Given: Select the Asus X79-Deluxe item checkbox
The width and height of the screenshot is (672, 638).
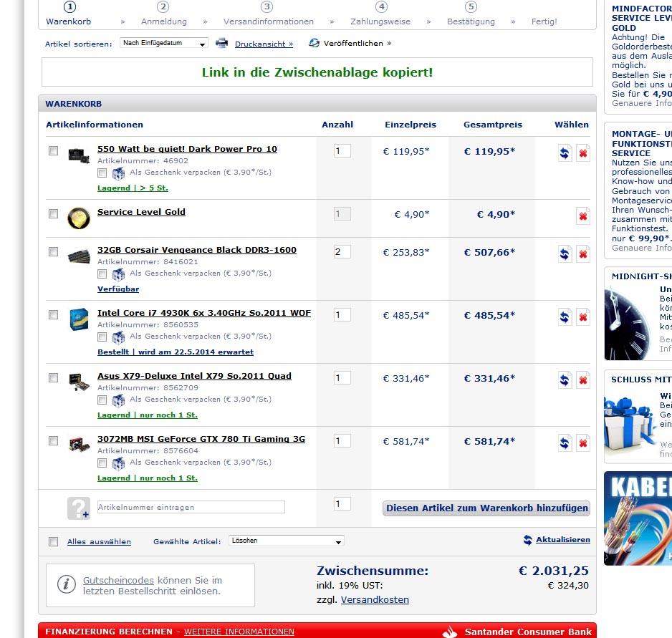Looking at the screenshot, I should point(53,377).
